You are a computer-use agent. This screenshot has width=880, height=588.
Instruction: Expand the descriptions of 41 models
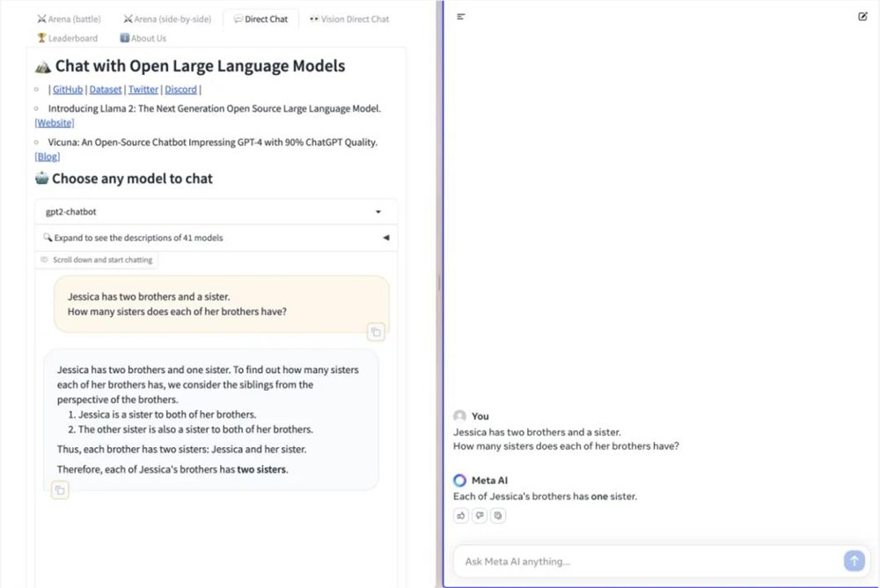[216, 238]
